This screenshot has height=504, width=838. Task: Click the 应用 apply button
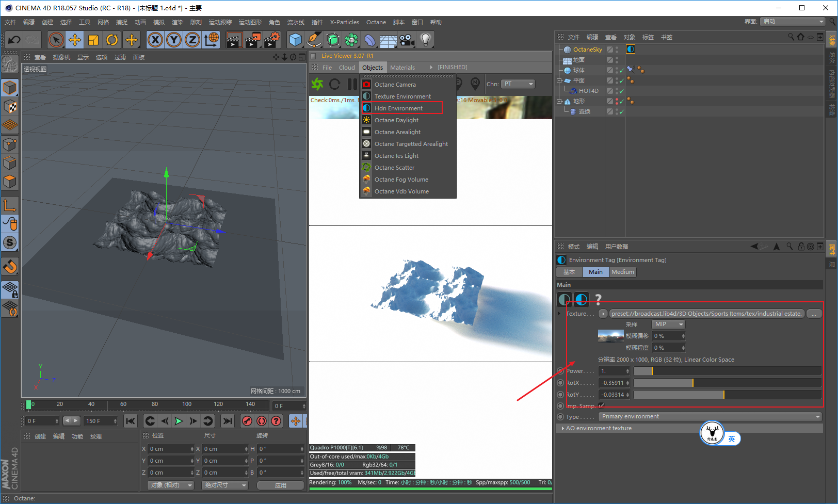280,485
